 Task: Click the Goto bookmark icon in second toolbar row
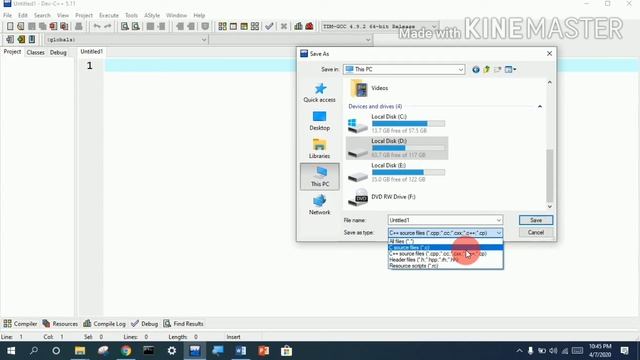[x=32, y=39]
